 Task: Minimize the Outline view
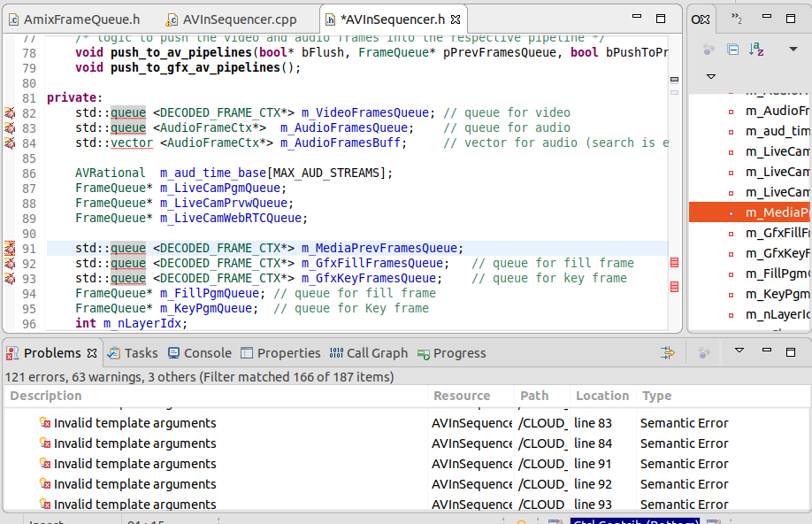(x=767, y=17)
